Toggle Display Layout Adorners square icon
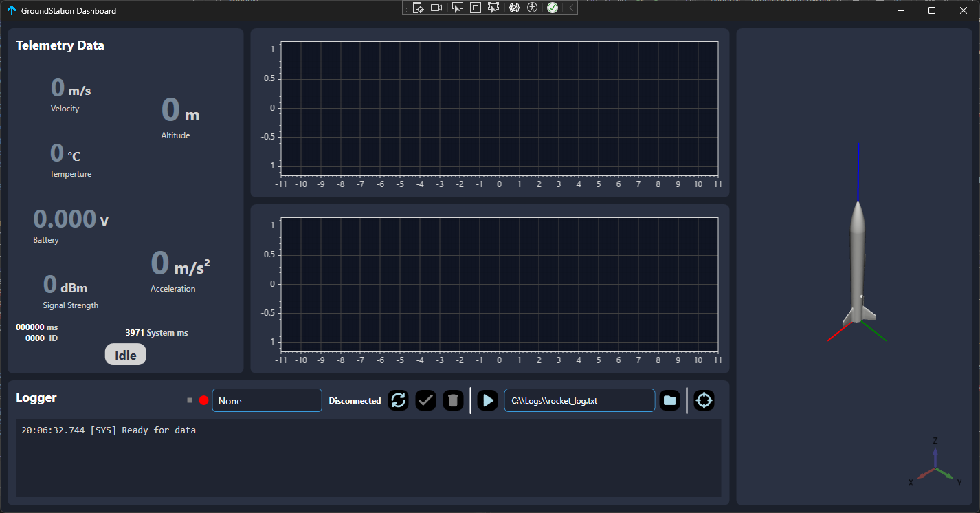Viewport: 980px width, 513px height. (475, 8)
